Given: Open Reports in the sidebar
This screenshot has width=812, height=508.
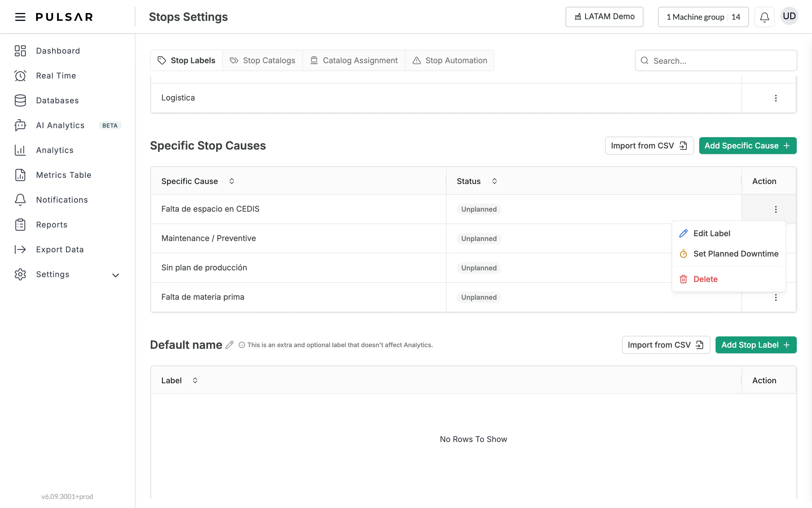Looking at the screenshot, I should (x=51, y=225).
